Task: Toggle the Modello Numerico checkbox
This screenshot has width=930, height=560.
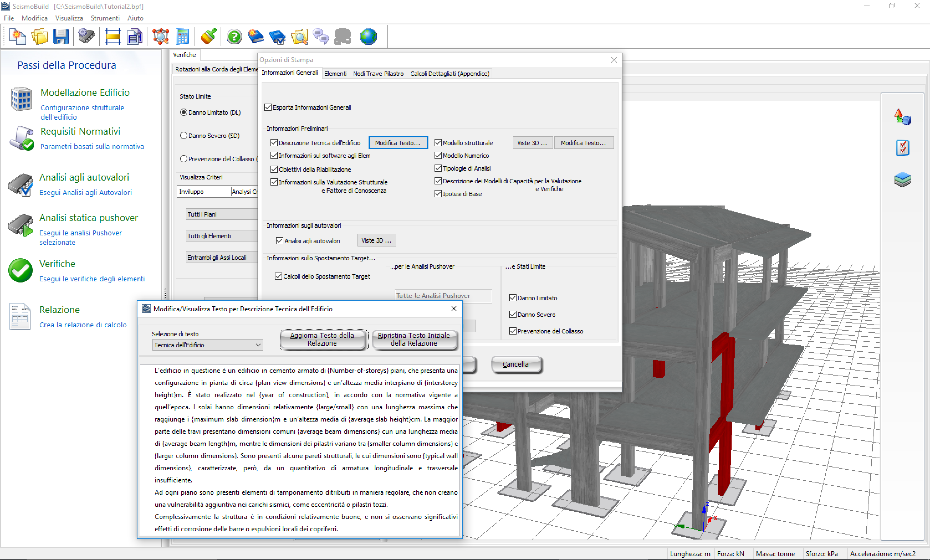Action: click(438, 155)
